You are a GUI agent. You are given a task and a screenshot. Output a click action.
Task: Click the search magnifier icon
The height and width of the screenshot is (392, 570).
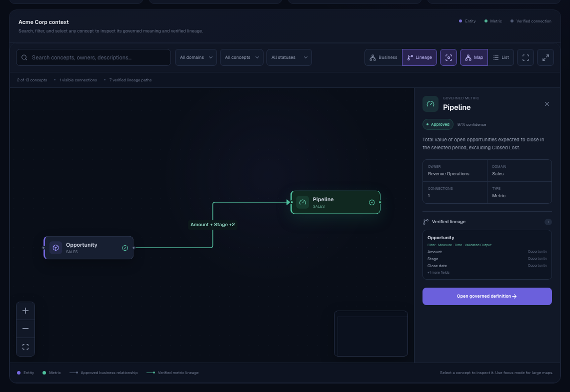(x=24, y=57)
